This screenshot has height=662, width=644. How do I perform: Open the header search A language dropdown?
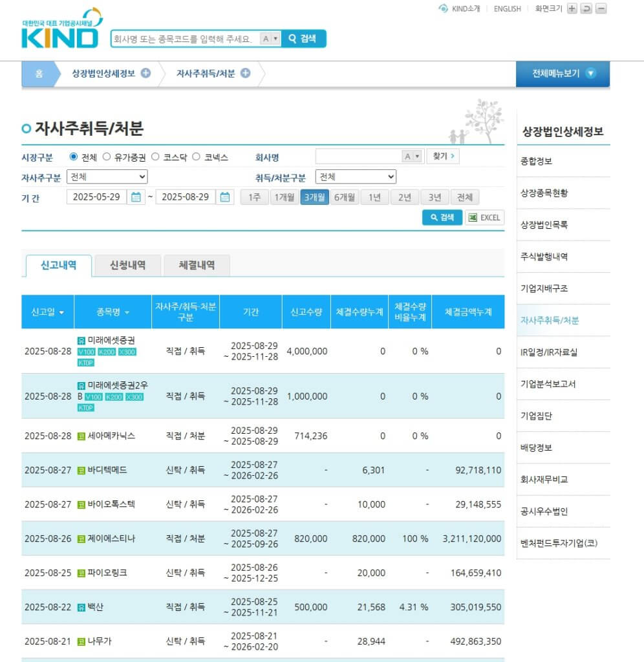pyautogui.click(x=270, y=39)
